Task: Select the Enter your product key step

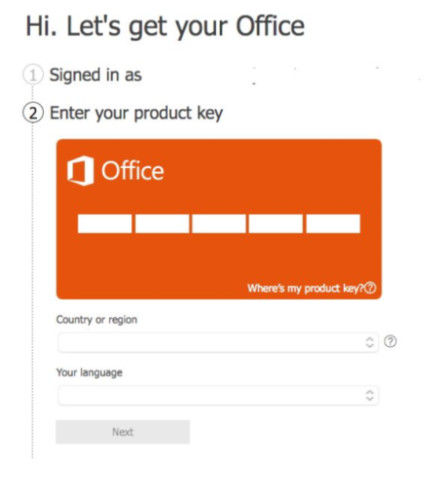Action: pyautogui.click(x=136, y=113)
